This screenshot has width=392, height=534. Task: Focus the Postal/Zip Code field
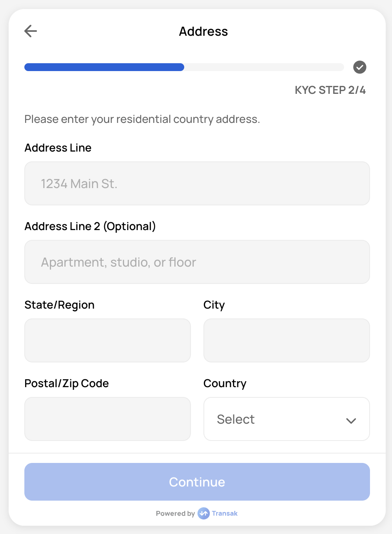pos(107,419)
